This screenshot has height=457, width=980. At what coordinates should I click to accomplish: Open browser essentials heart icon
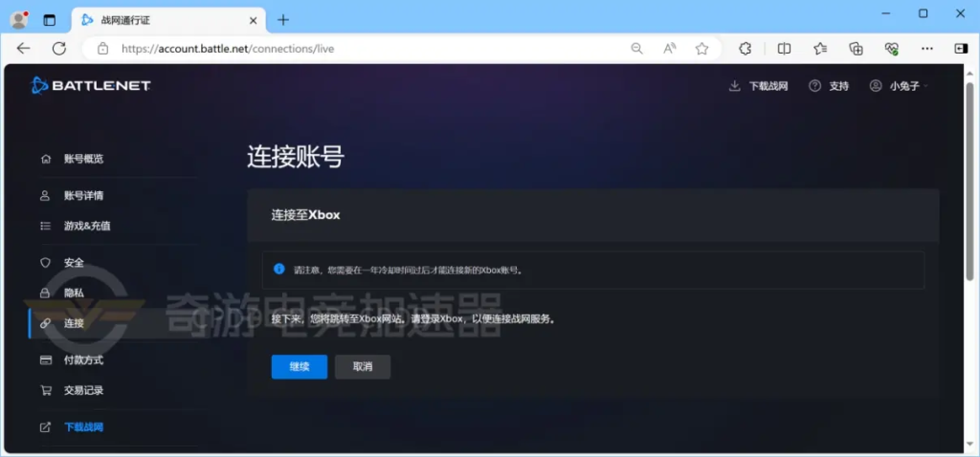(892, 48)
